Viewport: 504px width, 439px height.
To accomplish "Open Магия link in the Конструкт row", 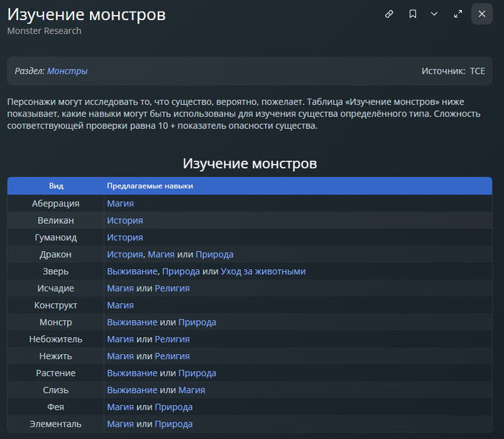I will 120,305.
